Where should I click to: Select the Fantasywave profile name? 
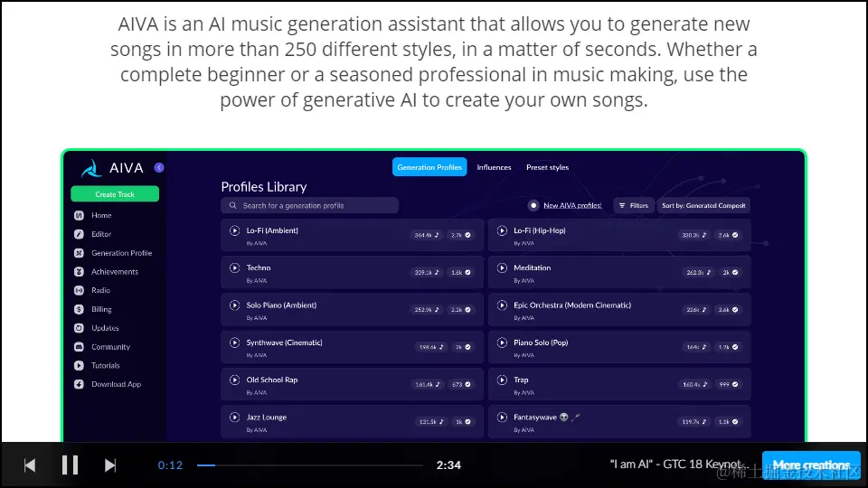(x=535, y=418)
